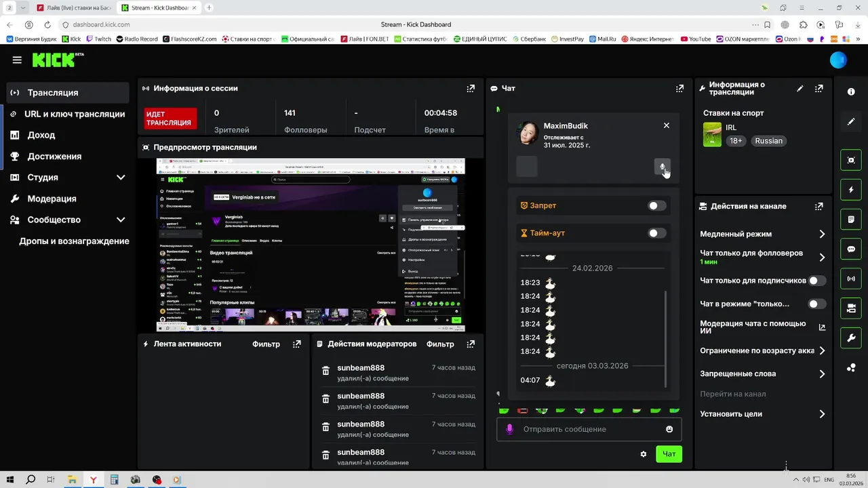Screen dimensions: 868x488
Task: Open Запрещенные слова settings
Action: coord(763,373)
